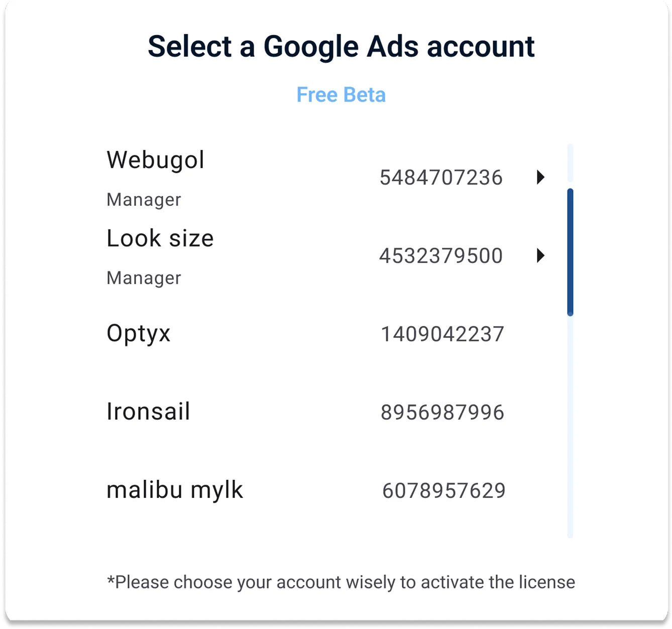
Task: Click the Manager label under Webugol
Action: coord(144,200)
